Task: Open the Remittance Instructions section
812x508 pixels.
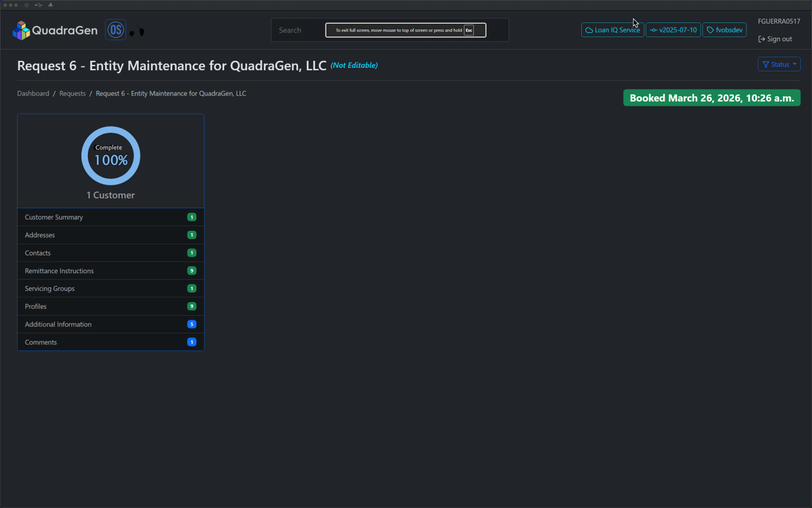Action: [111, 271]
